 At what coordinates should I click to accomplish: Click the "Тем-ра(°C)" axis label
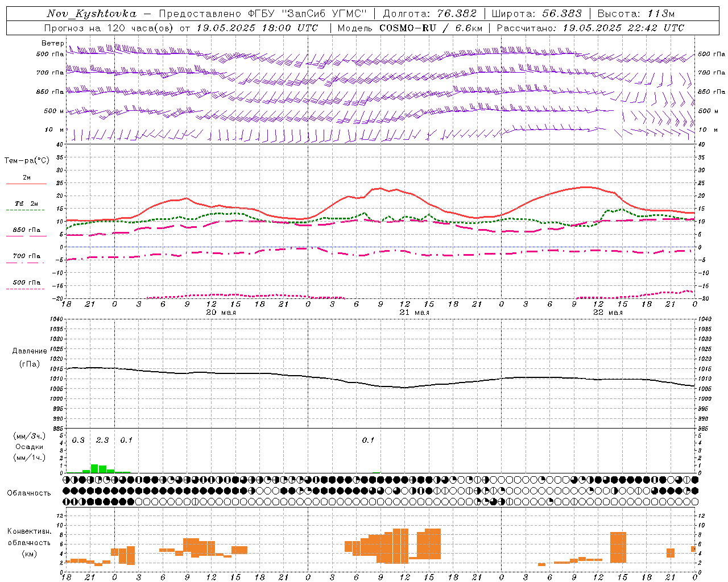[x=27, y=161]
